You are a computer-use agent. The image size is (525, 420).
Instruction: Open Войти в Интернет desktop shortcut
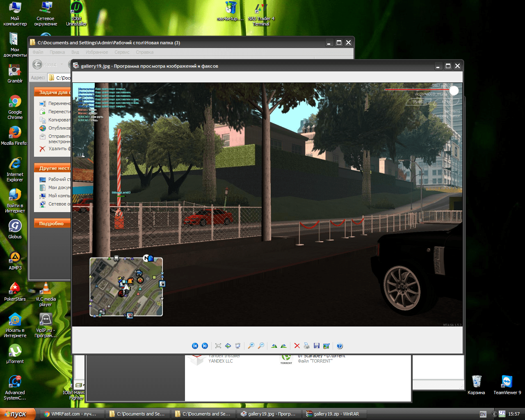coord(15,201)
